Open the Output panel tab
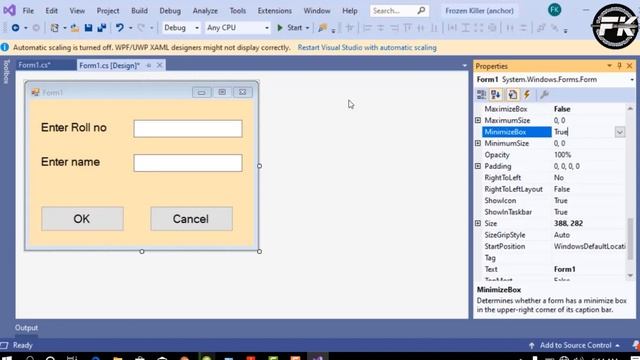This screenshot has height=360, width=640. (x=26, y=328)
